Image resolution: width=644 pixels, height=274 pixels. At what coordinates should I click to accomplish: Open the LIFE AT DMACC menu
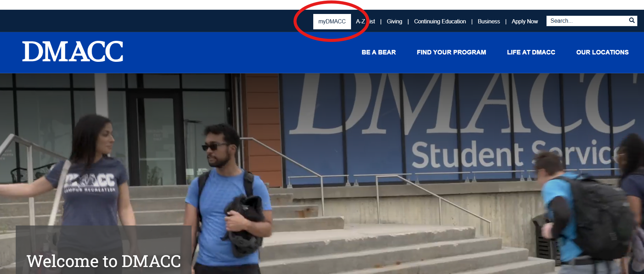click(x=531, y=52)
